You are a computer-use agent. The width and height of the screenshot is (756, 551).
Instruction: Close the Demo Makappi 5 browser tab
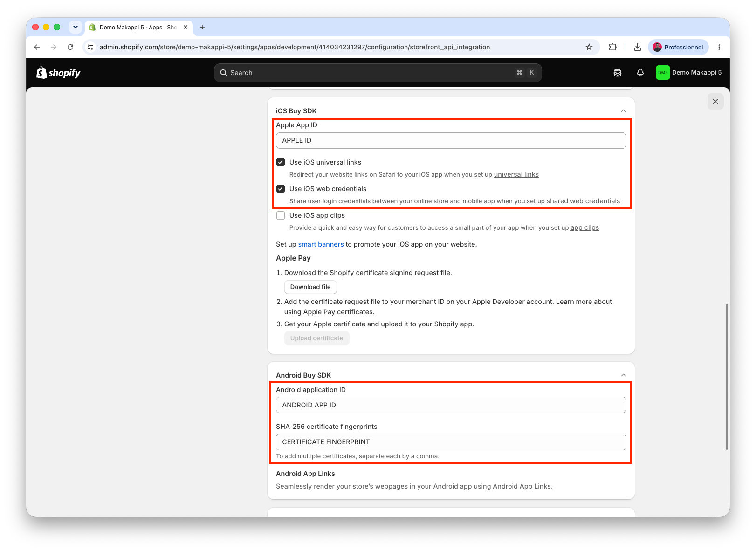pyautogui.click(x=186, y=27)
